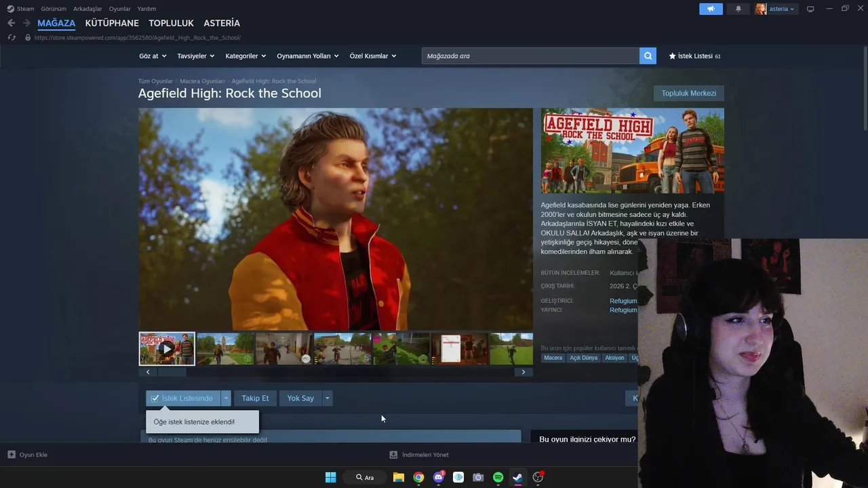Click the Tüm Oyunlar breadcrumb link
This screenshot has height=488, width=868.
155,81
